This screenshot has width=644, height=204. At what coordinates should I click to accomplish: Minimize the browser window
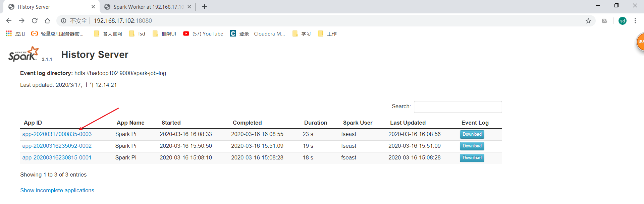coord(598,6)
